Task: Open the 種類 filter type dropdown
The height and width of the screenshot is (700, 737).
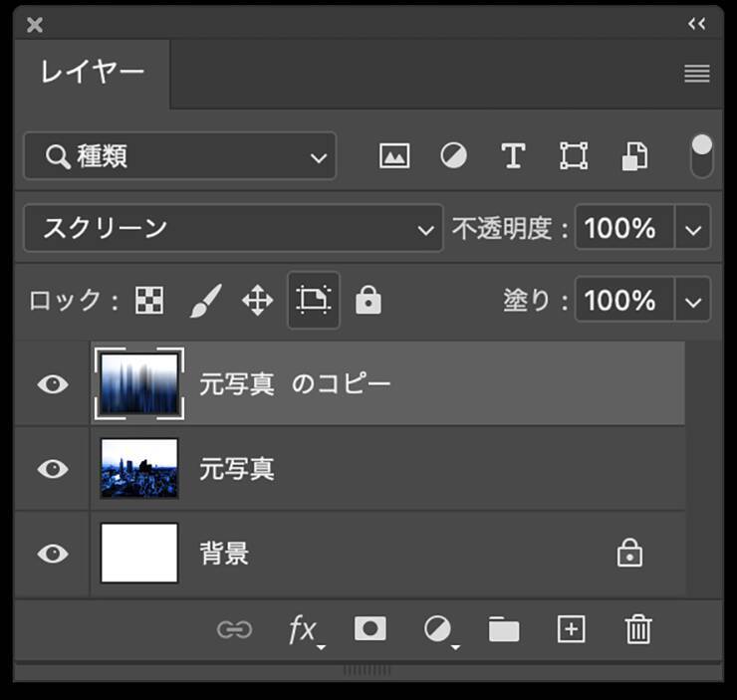Action: pos(180,156)
